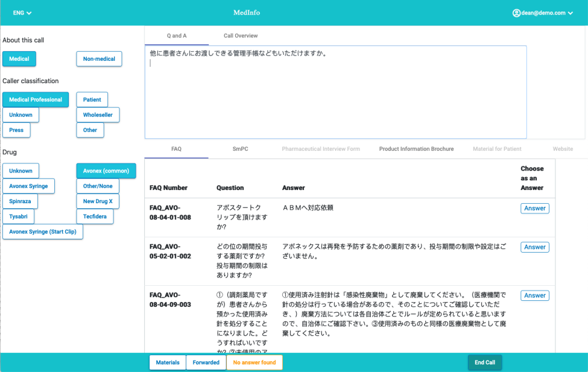Open the Product Information Brochure tab
This screenshot has height=372, width=588.
click(416, 148)
